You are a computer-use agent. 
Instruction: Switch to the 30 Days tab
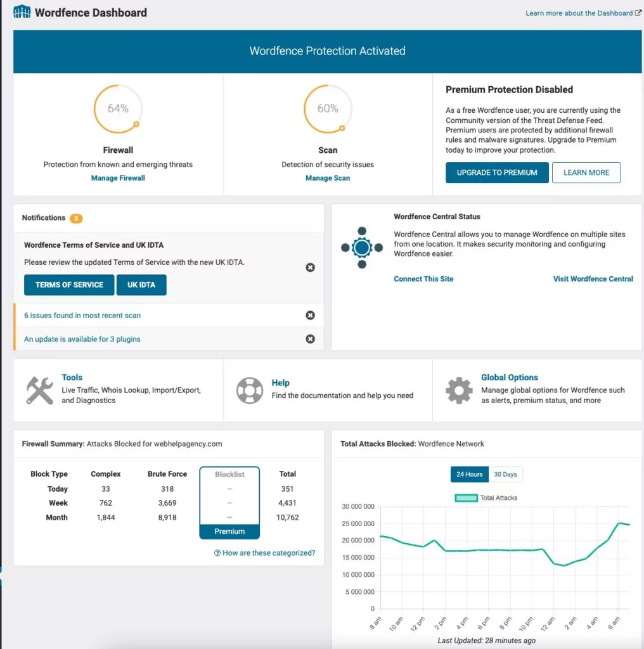(505, 473)
